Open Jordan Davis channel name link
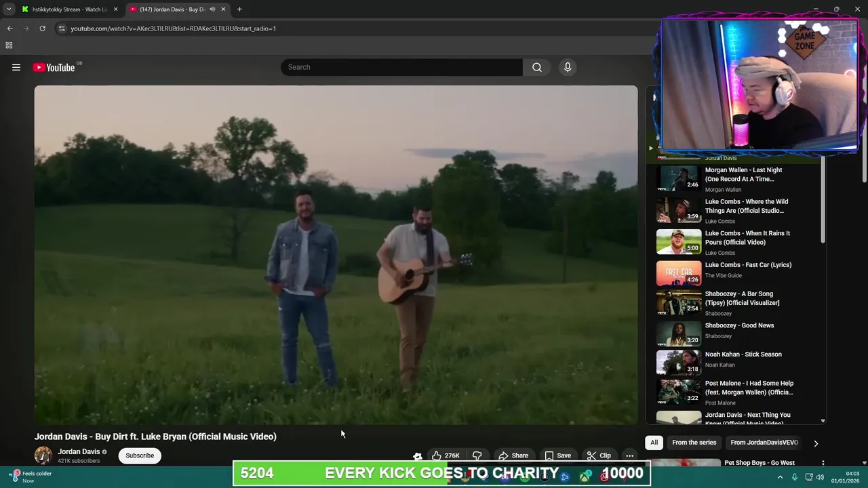This screenshot has height=488, width=868. coord(79,451)
